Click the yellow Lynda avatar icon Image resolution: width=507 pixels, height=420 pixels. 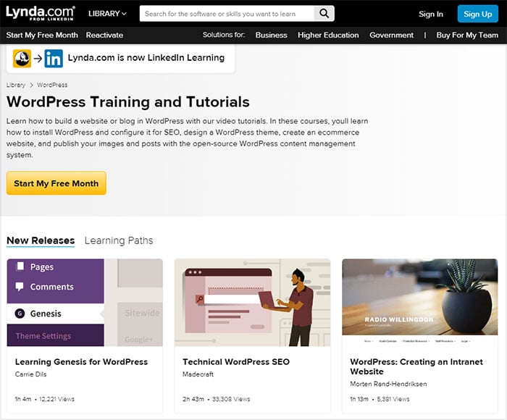coord(22,59)
